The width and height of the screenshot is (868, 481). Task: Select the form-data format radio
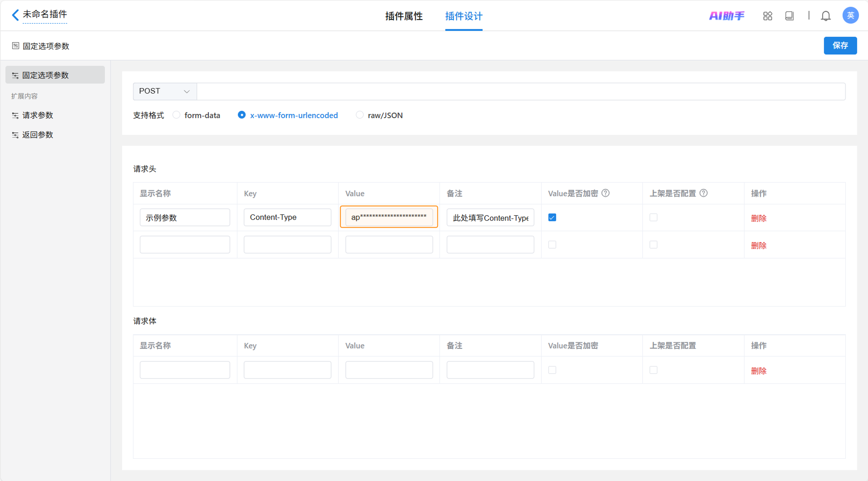pos(176,115)
